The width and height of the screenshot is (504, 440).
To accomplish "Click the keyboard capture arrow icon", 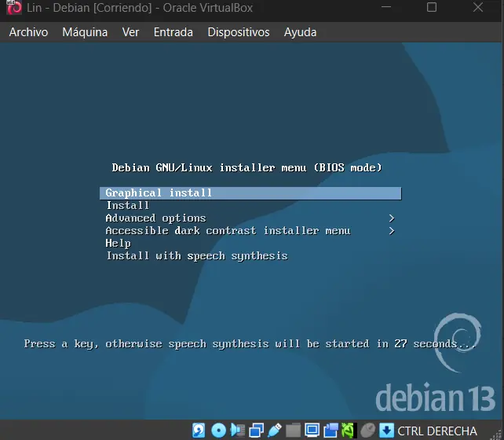I will 386,431.
